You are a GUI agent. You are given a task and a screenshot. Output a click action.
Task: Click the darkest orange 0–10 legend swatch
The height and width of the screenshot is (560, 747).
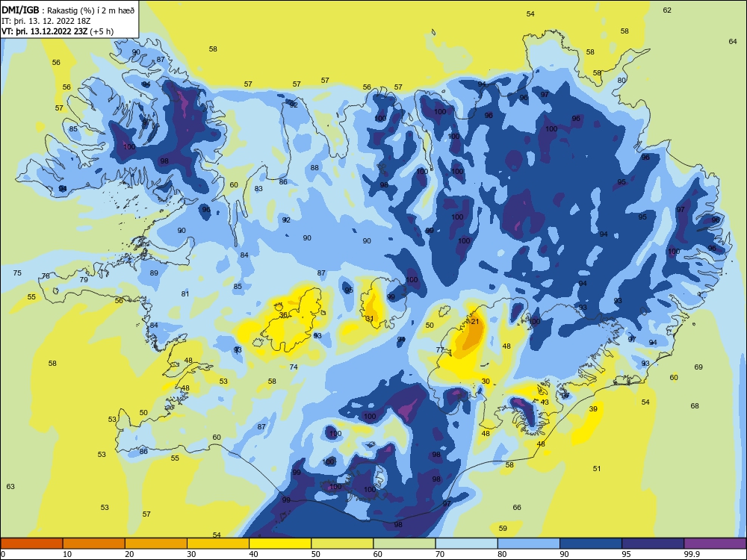[31, 544]
